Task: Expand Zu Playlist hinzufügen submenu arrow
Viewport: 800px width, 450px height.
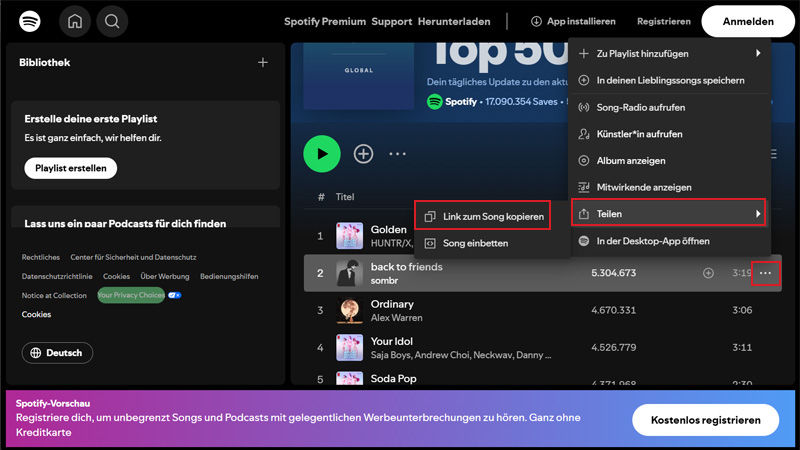Action: 758,53
